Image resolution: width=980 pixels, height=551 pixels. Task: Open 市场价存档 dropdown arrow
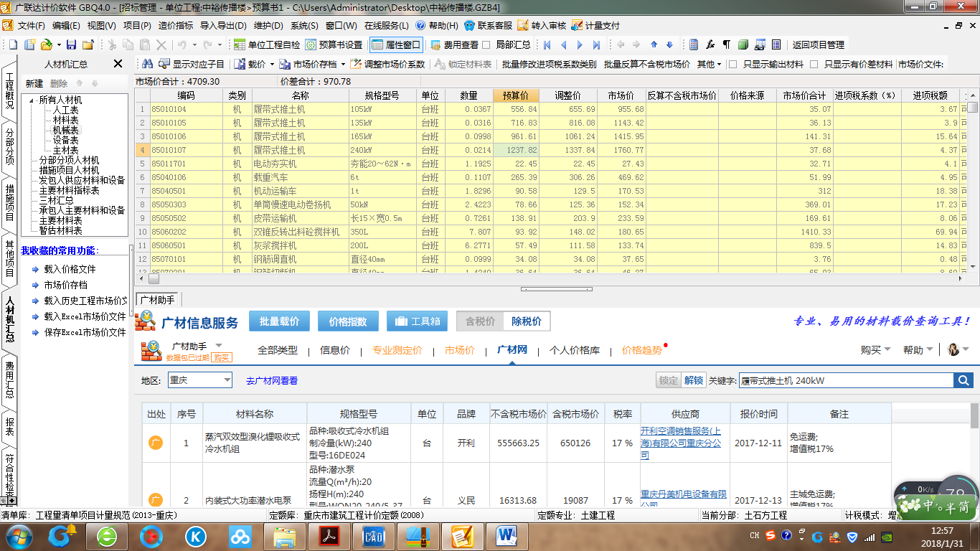tap(343, 64)
